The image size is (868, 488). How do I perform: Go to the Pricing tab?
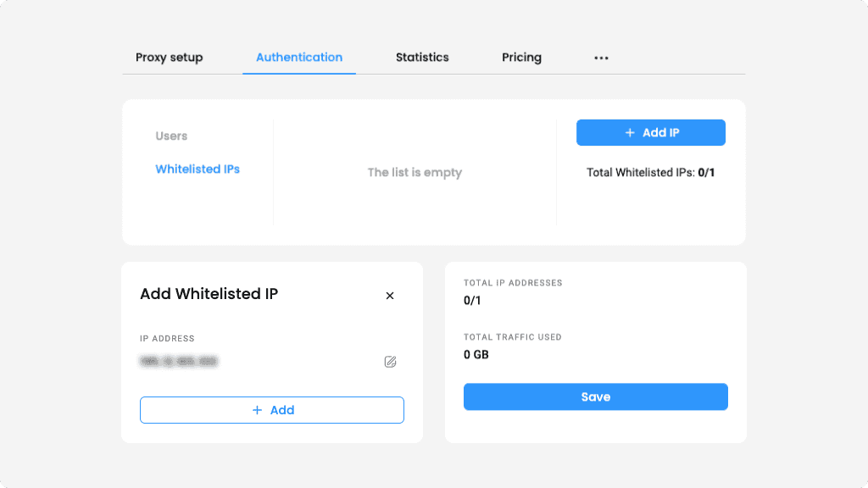coord(521,58)
